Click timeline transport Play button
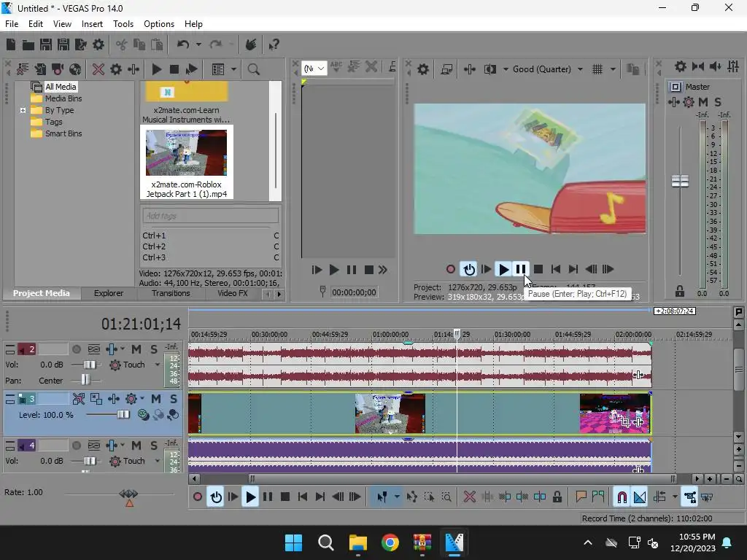The height and width of the screenshot is (560, 747). tap(250, 497)
